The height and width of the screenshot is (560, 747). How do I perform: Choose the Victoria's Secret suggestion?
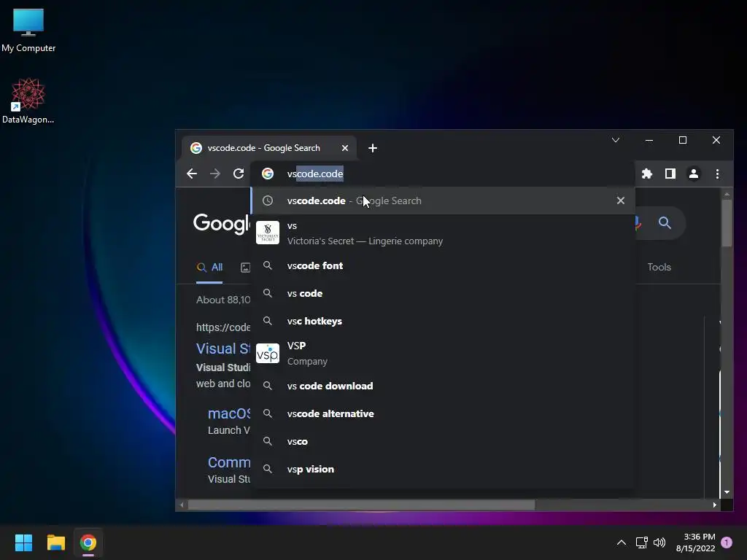click(443, 233)
